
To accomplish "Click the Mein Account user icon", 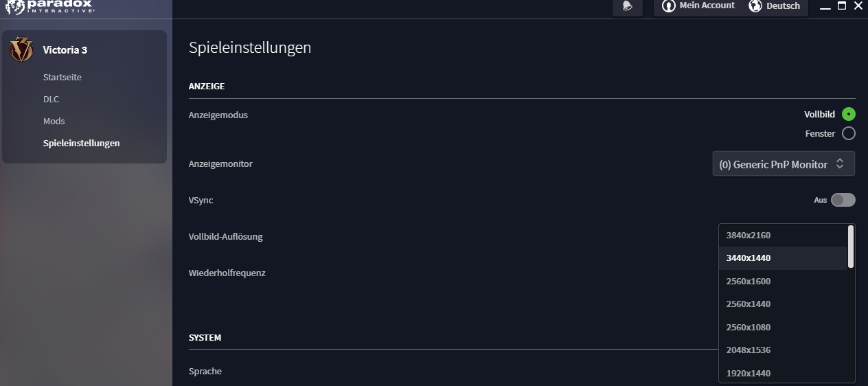I will [668, 6].
